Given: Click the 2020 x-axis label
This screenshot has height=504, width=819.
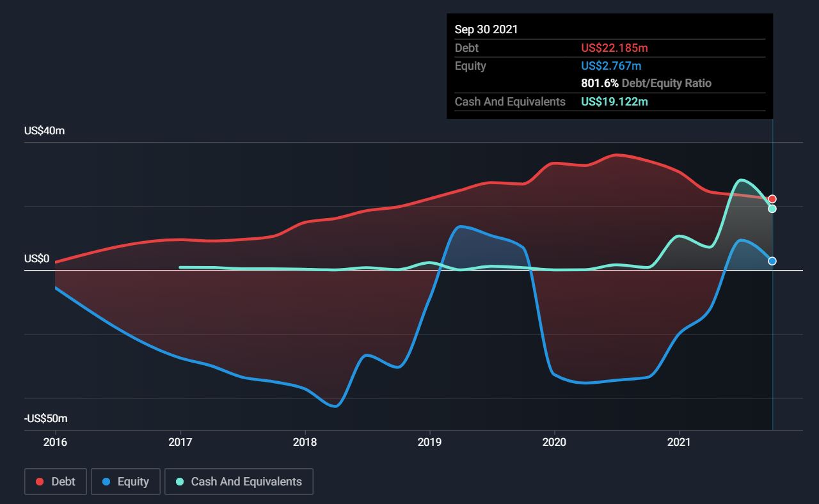Looking at the screenshot, I should pyautogui.click(x=554, y=442).
